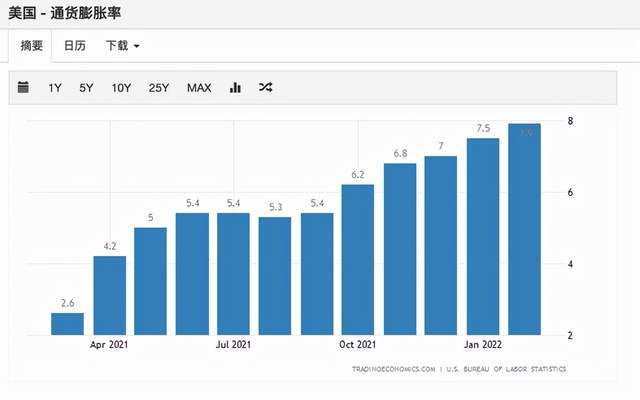This screenshot has height=400, width=640.
Task: Click the Jul 2021 axis label
Action: pyautogui.click(x=233, y=345)
